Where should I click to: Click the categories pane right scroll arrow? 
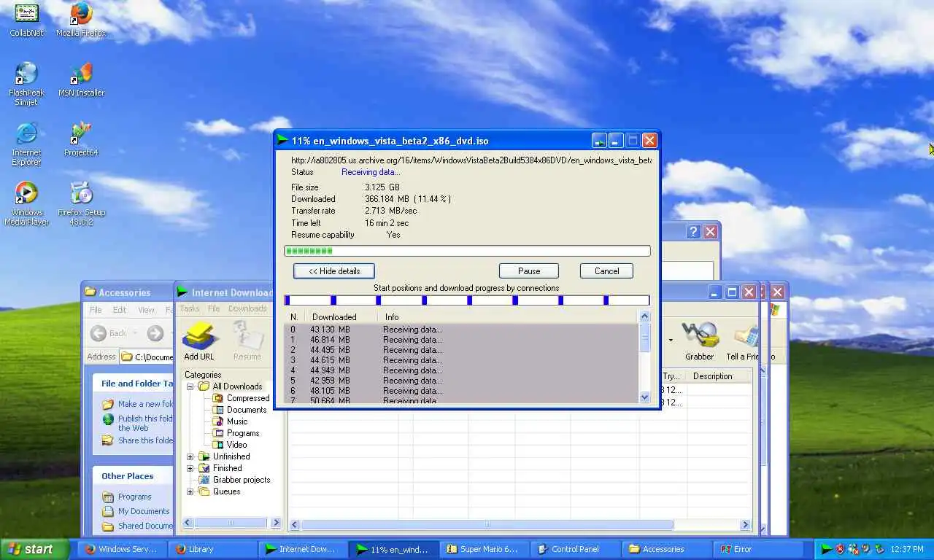click(x=276, y=523)
